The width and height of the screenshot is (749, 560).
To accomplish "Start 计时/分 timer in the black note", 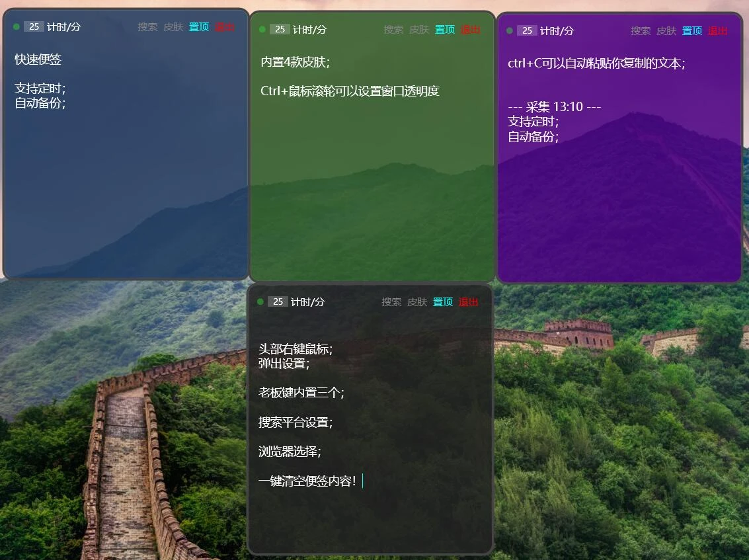I will [x=307, y=302].
